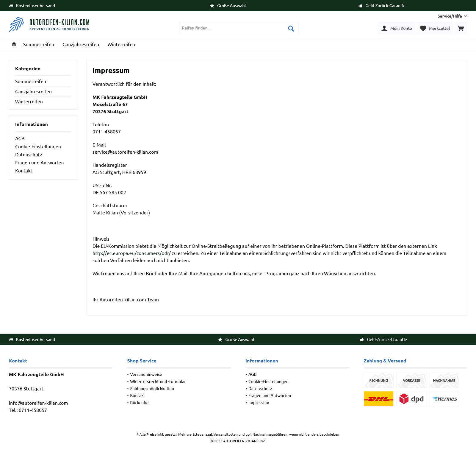The image size is (476, 461).
Task: Click the star icon in top banner
Action: (212, 6)
